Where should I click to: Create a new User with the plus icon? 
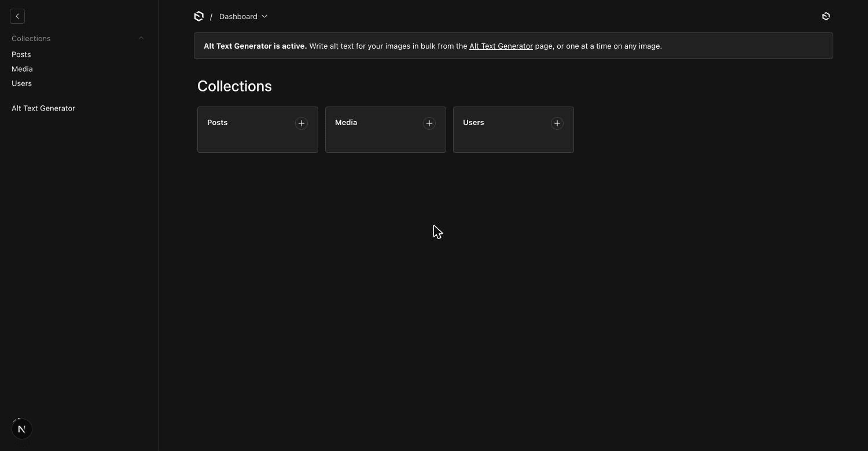pos(557,123)
